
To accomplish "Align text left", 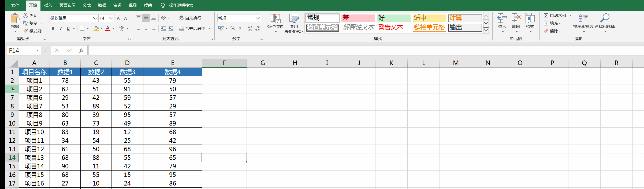I will pos(139,28).
